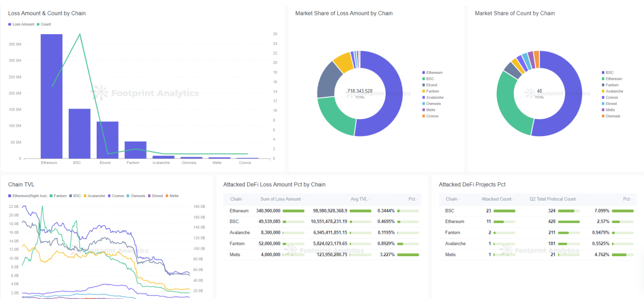Click Pct header in Attacked DeFi Projects table
644x299 pixels.
click(627, 199)
